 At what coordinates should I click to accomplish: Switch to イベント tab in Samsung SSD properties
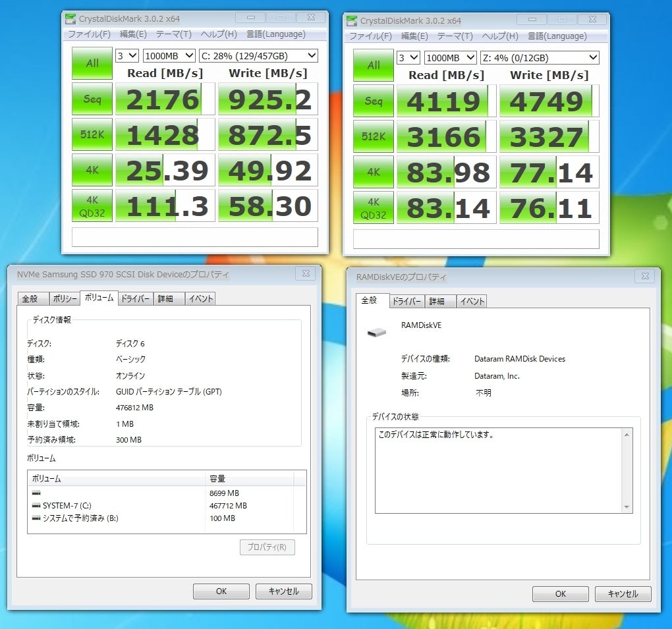pos(200,298)
